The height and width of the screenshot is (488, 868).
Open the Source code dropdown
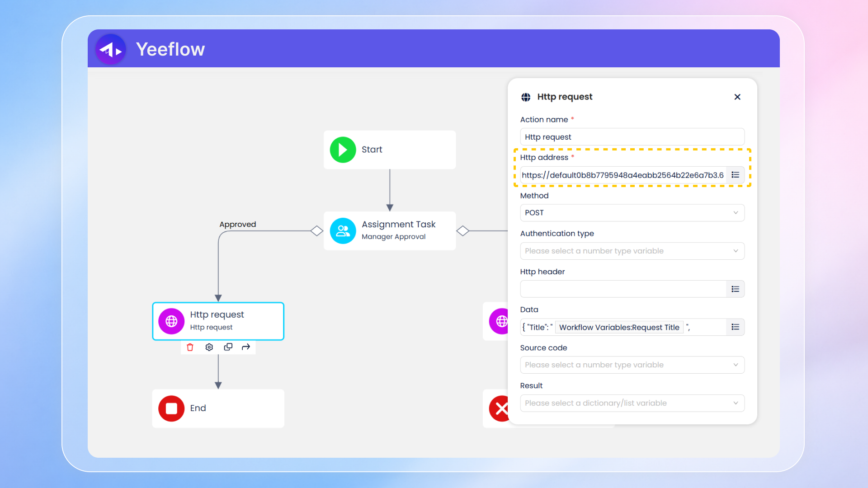tap(632, 365)
